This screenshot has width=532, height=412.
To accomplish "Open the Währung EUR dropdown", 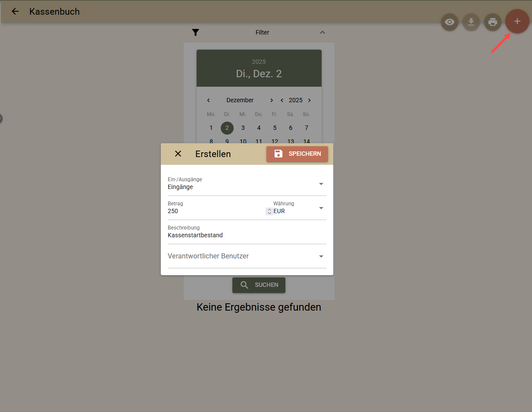I will pyautogui.click(x=300, y=208).
